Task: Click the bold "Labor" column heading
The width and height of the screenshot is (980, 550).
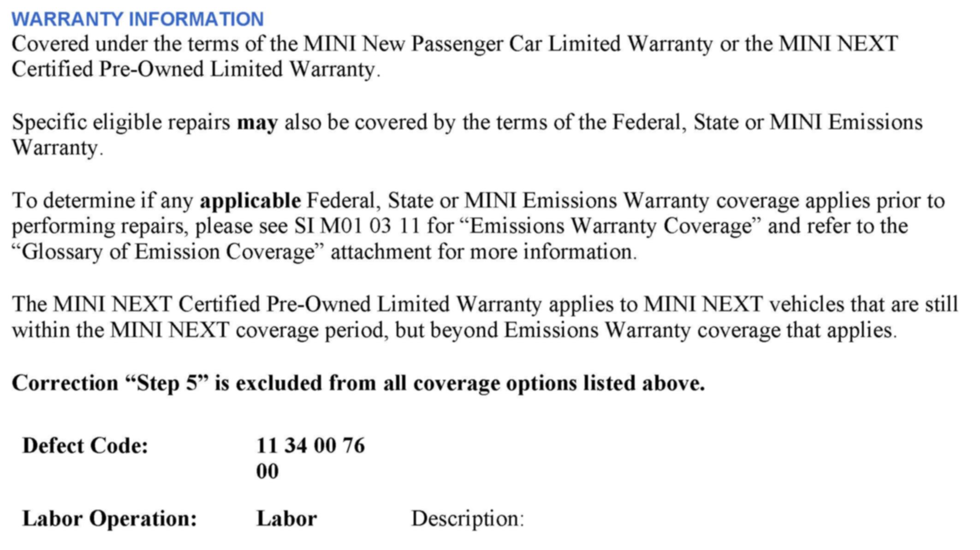Action: 286,519
